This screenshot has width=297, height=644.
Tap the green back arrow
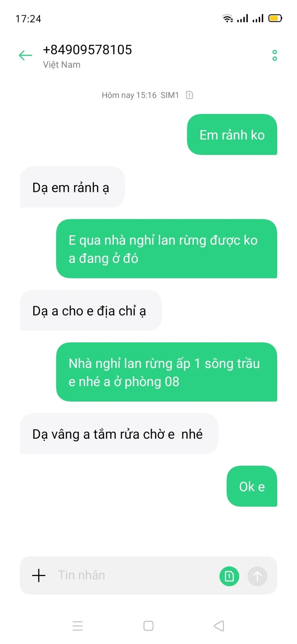[x=25, y=55]
